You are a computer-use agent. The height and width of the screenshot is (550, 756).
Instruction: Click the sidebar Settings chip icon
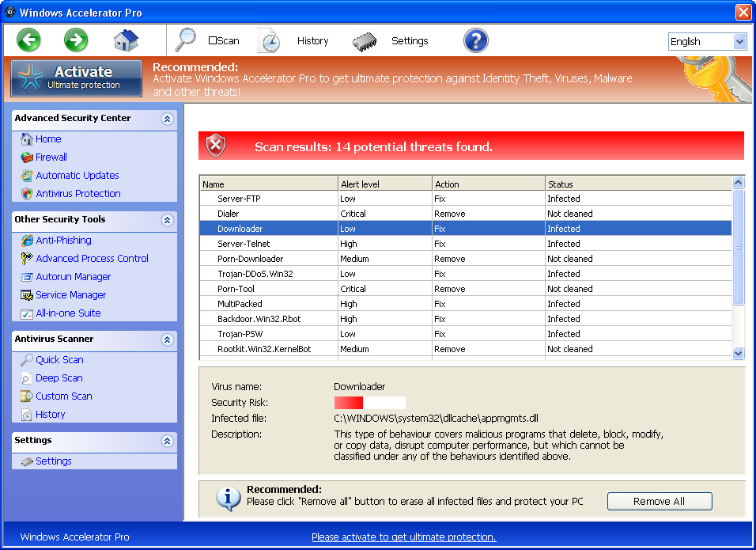[28, 461]
